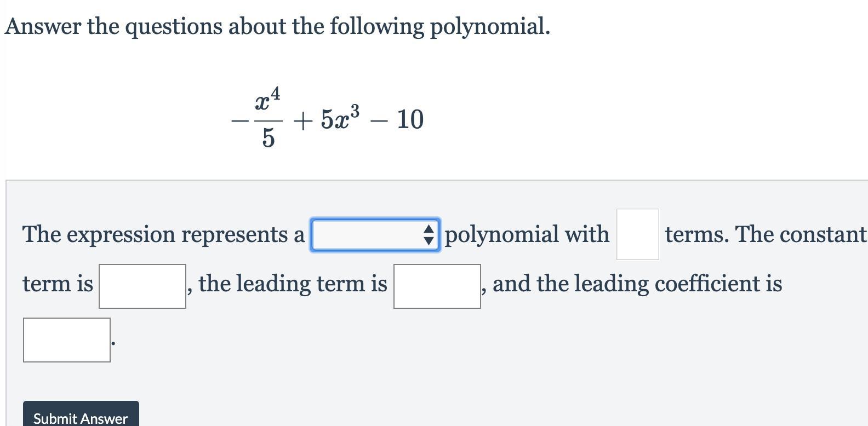Click the "terms. The constant" text

[x=765, y=234]
